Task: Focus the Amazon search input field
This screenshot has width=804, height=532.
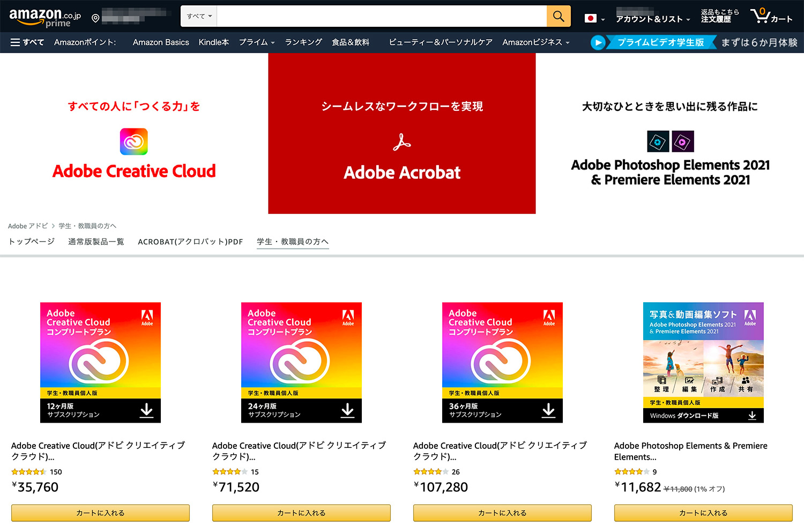Action: 382,16
